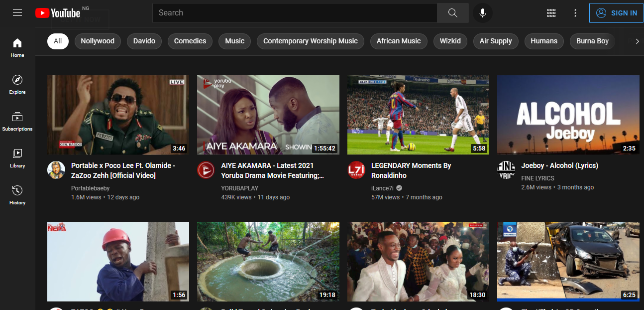Open the three-dot settings menu
The width and height of the screenshot is (644, 310).
pos(575,13)
